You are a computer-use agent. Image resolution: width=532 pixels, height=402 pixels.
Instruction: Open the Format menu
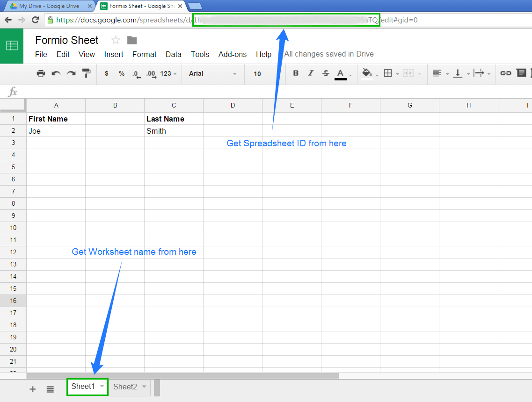[x=144, y=54]
